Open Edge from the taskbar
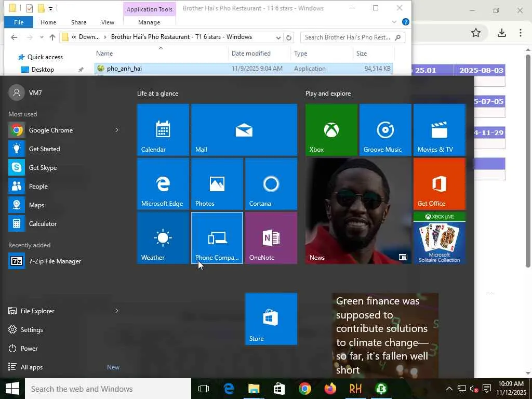532x399 pixels. pos(229,389)
